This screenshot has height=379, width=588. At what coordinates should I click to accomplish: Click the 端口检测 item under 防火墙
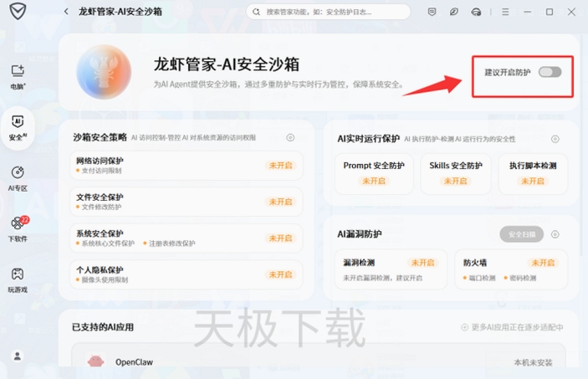coord(482,278)
